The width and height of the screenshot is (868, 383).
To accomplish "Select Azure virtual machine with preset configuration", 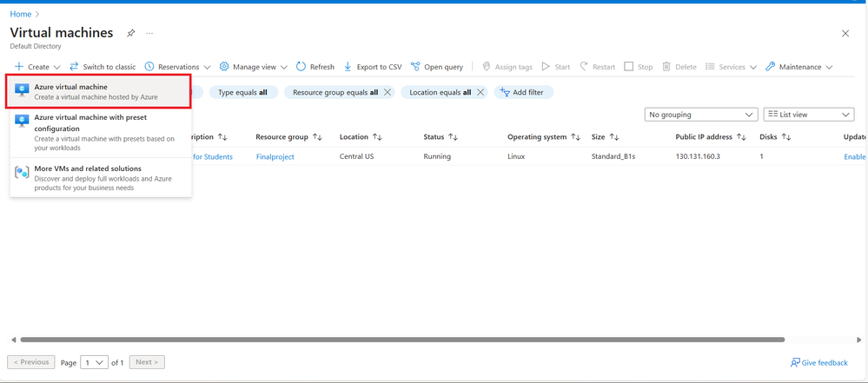I will (100, 132).
